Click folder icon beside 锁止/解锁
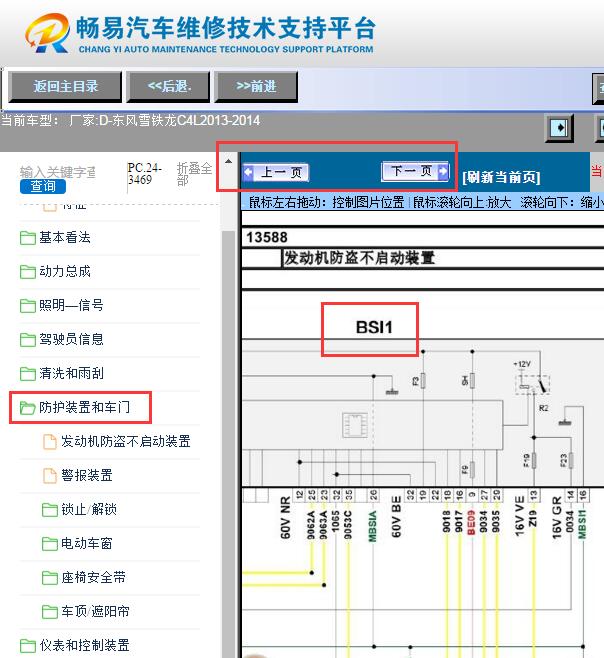This screenshot has width=604, height=658. pos(50,510)
